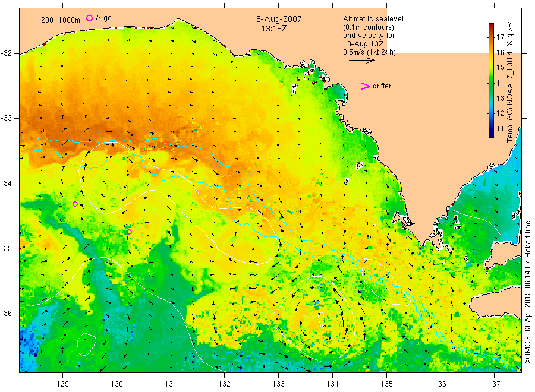The image size is (535, 392).
Task: Click colorbar tick label 11
Action: [x=500, y=128]
